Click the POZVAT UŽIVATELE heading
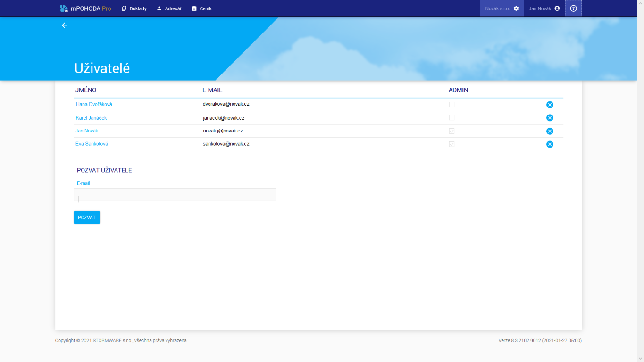This screenshot has width=644, height=362. pyautogui.click(x=104, y=170)
